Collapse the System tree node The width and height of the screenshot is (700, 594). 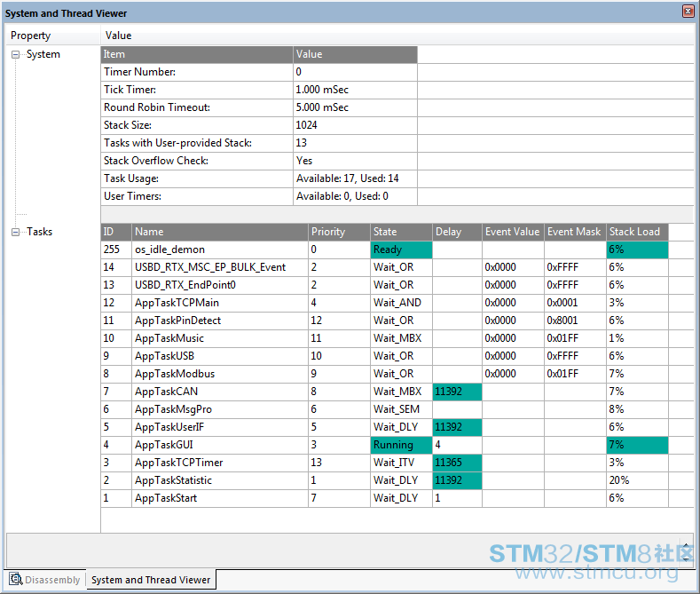(16, 54)
